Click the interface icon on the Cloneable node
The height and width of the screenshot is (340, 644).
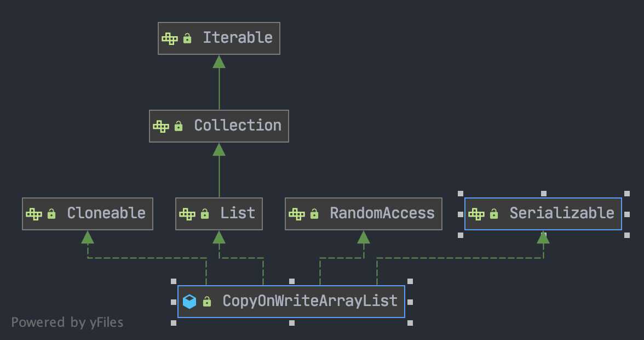pyautogui.click(x=34, y=214)
